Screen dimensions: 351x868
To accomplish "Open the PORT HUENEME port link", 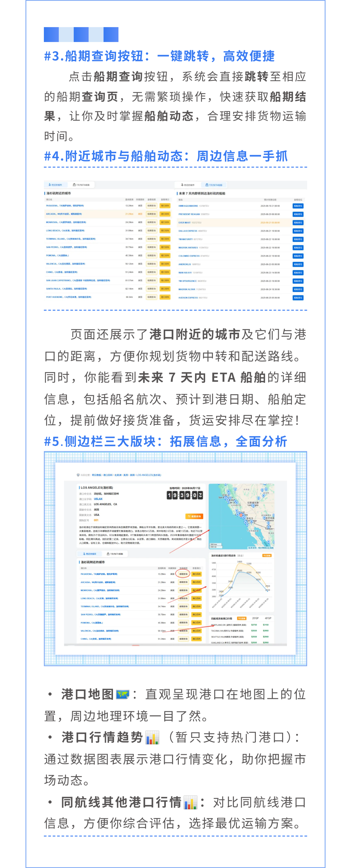I will 68,297.
